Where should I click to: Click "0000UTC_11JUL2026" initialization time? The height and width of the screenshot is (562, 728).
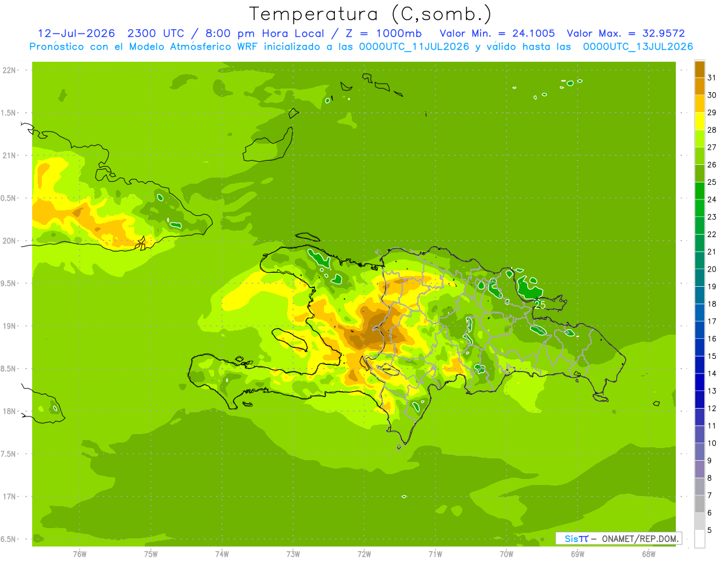(414, 47)
